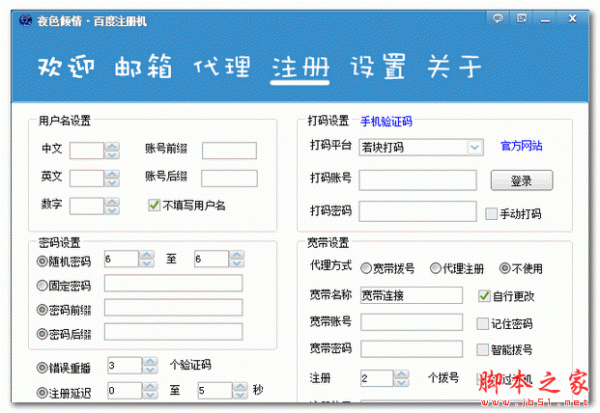
Task: Increase the 数字 count spinner
Action: point(112,202)
